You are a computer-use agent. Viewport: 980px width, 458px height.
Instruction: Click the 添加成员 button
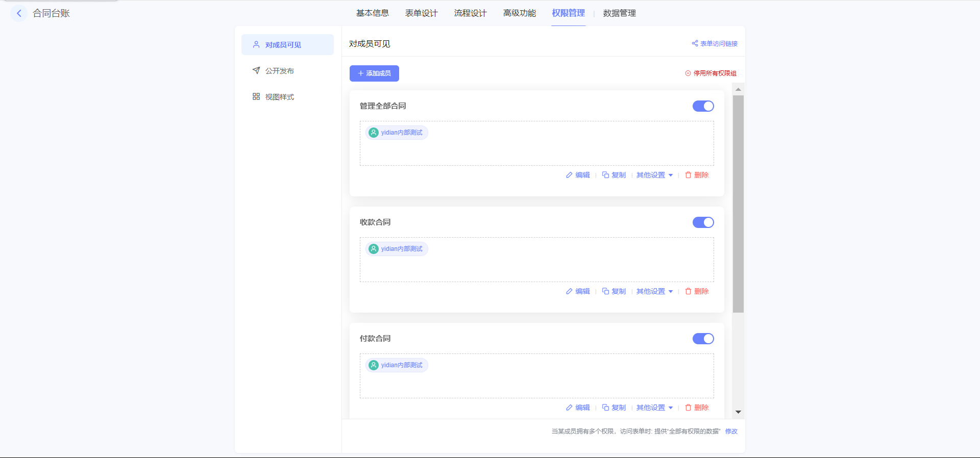pos(374,73)
